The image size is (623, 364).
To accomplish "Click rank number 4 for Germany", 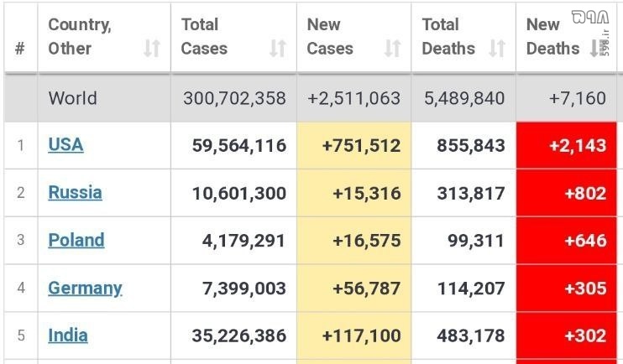I will pos(21,288).
